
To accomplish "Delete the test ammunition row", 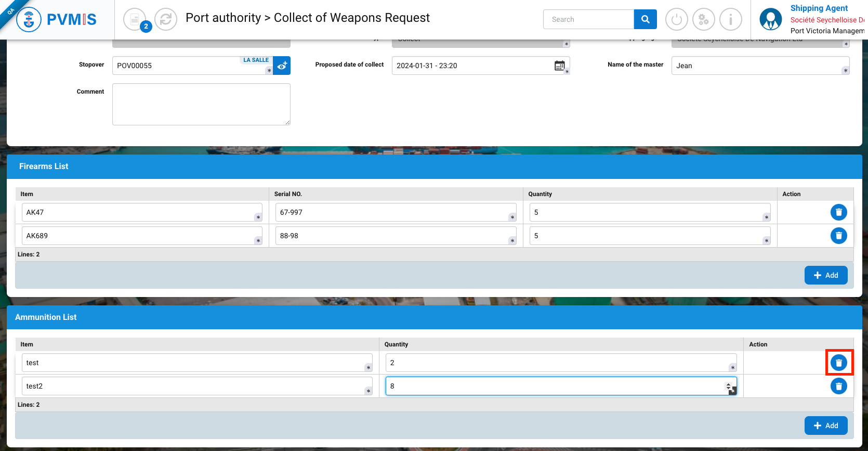I will coord(838,363).
